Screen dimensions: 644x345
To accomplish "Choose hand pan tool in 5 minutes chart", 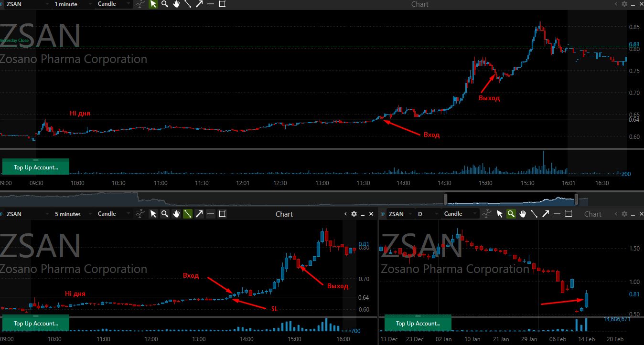I will [176, 214].
